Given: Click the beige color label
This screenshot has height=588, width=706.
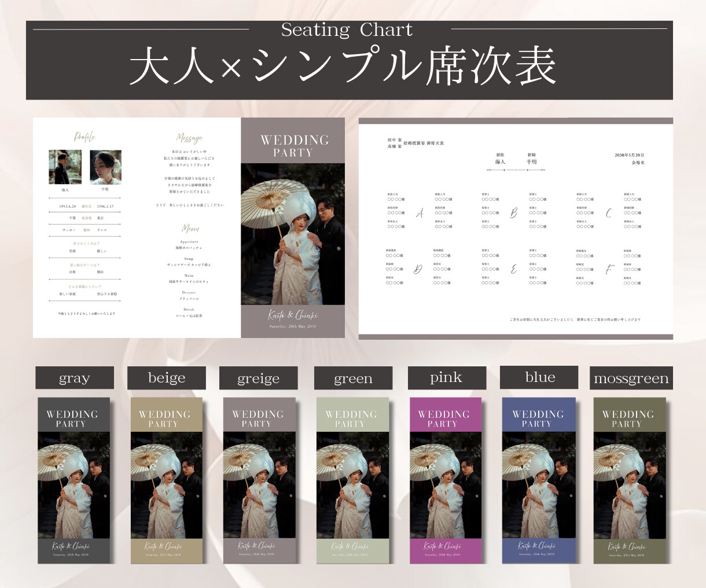Looking at the screenshot, I should click(x=167, y=377).
